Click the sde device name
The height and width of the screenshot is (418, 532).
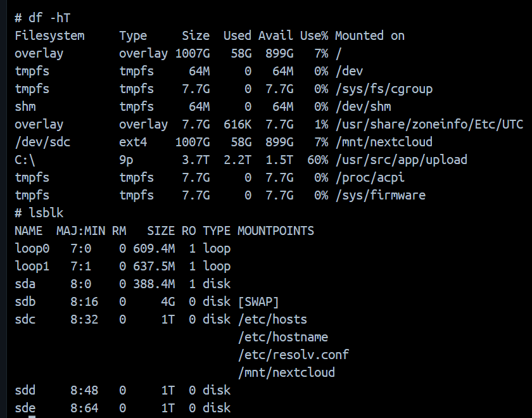pyautogui.click(x=25, y=408)
